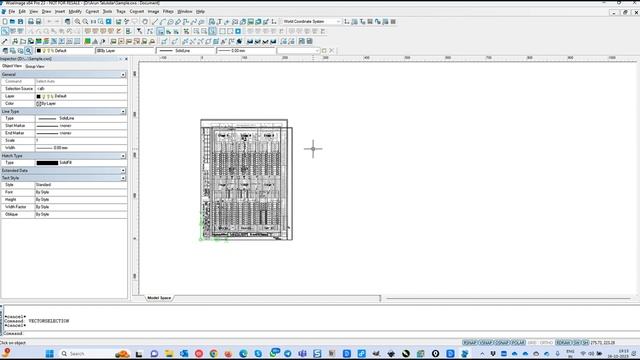Screen dimensions: 640x360
Task: Click the highlighted blue square icon in the first toolbar row
Action: [x=109, y=21]
